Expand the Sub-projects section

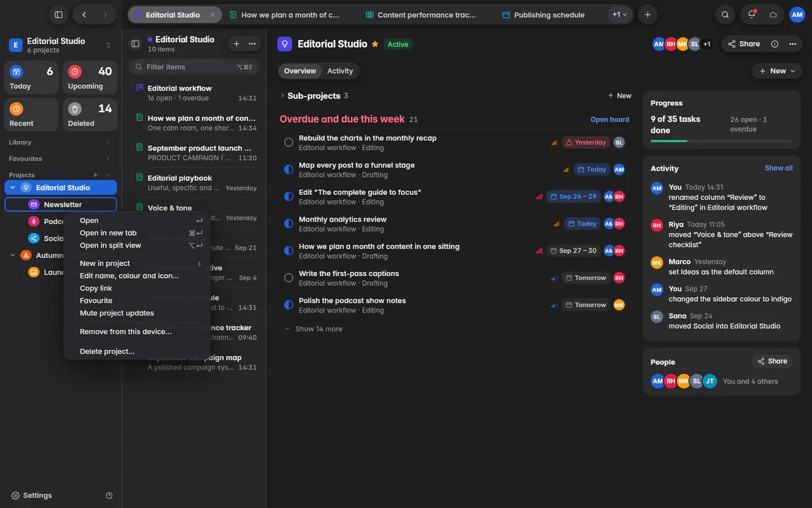click(x=282, y=96)
